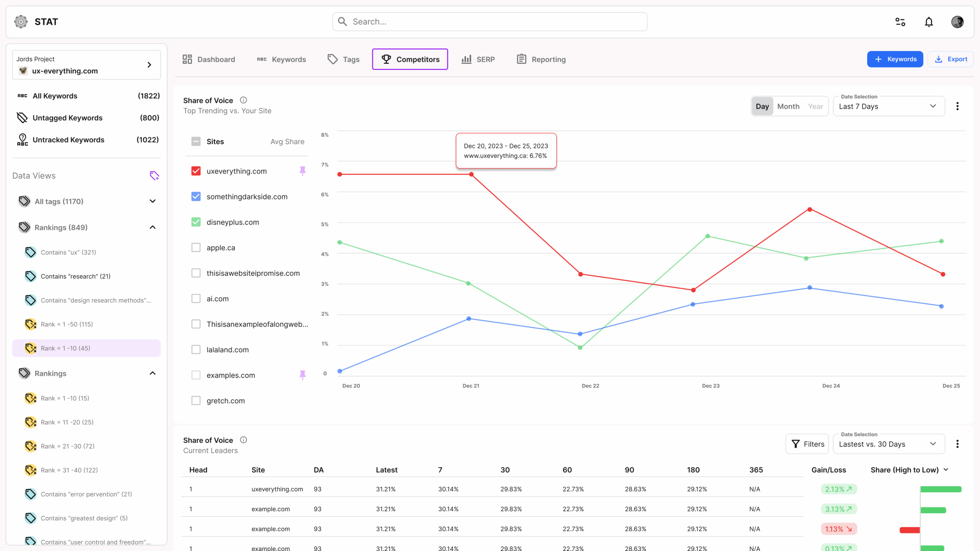Open the Filters button

click(x=807, y=444)
